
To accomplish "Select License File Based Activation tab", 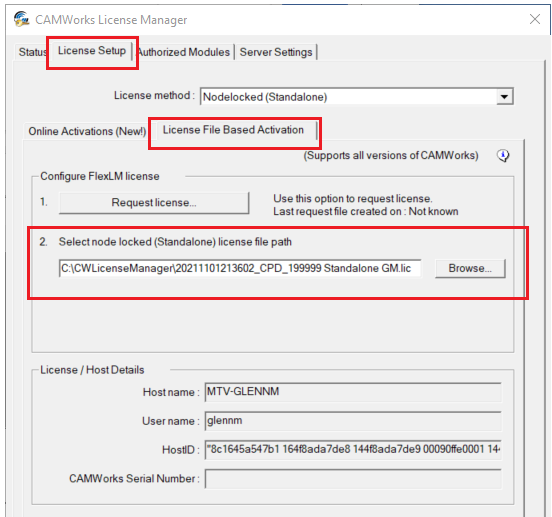I will pos(233,130).
